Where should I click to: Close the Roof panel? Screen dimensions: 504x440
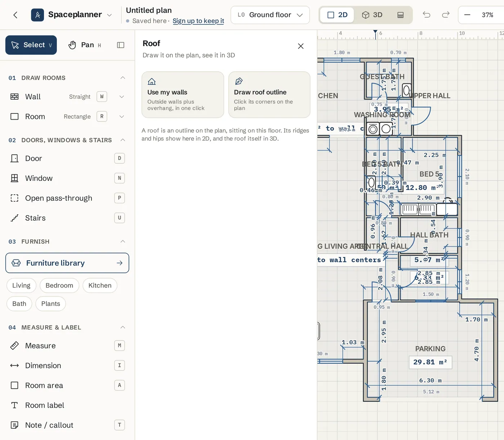pos(301,46)
